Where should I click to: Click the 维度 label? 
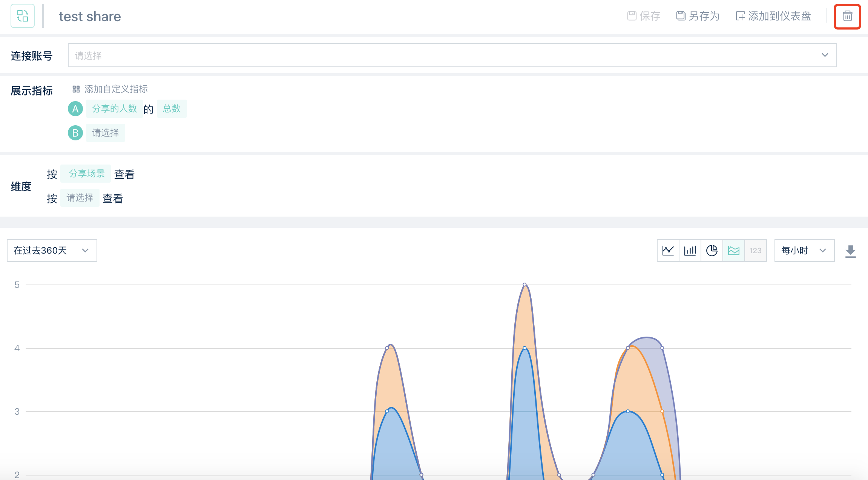click(x=21, y=186)
